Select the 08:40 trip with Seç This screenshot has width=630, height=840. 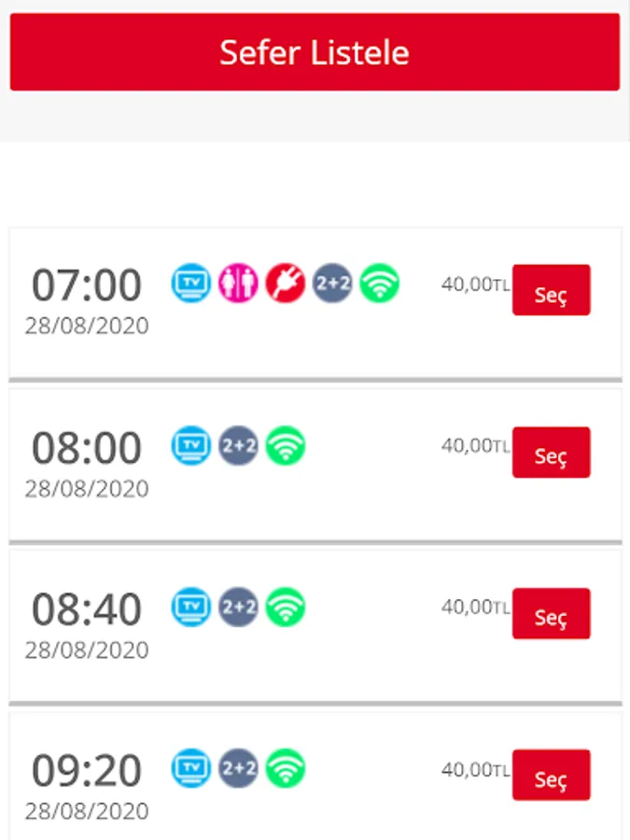click(552, 613)
